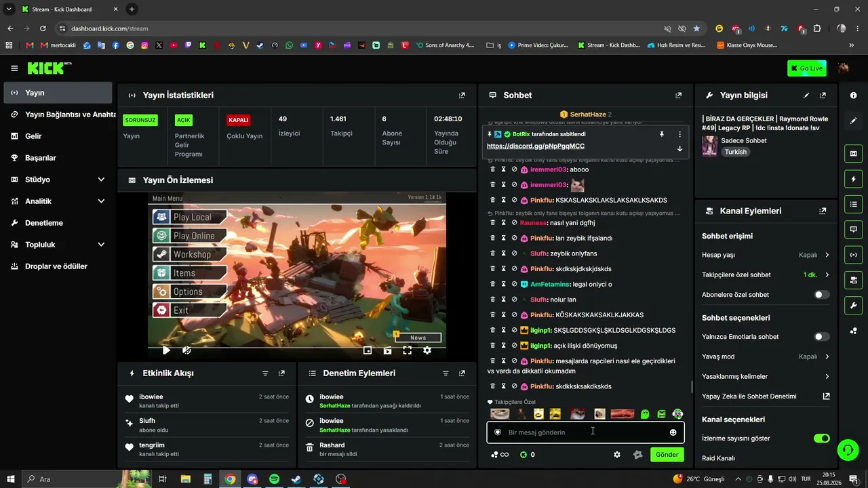This screenshot has height=488, width=868.
Task: Pop out the Kanal Eylemleri panel
Action: point(823,211)
